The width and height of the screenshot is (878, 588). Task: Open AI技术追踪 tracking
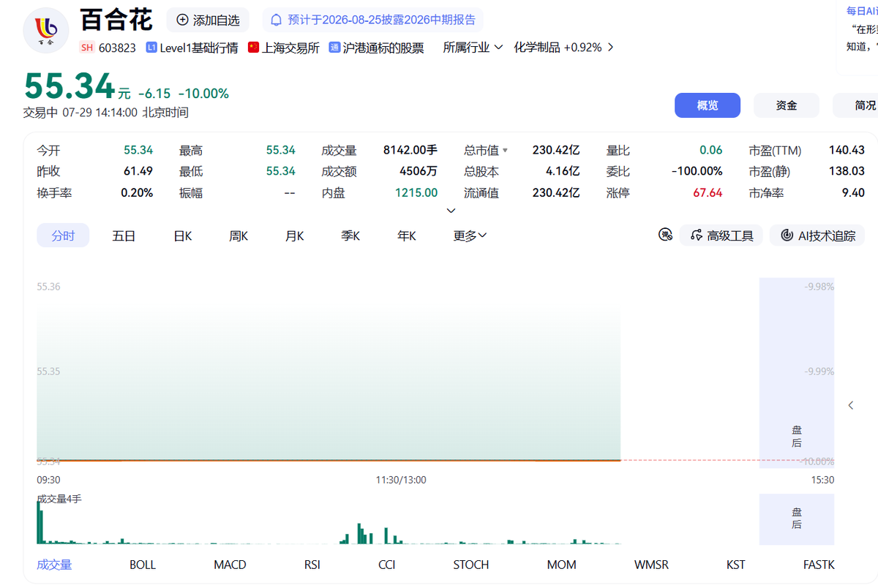(x=817, y=235)
